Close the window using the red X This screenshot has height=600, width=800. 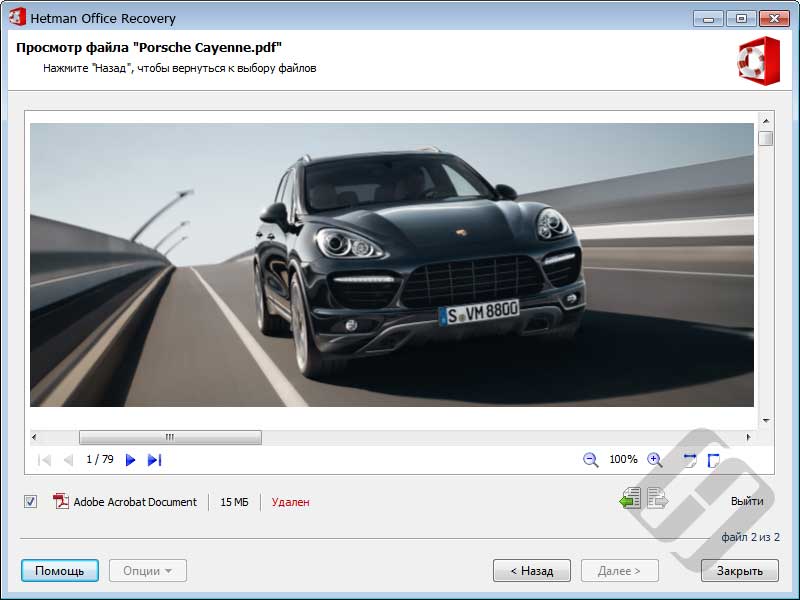[x=774, y=19]
